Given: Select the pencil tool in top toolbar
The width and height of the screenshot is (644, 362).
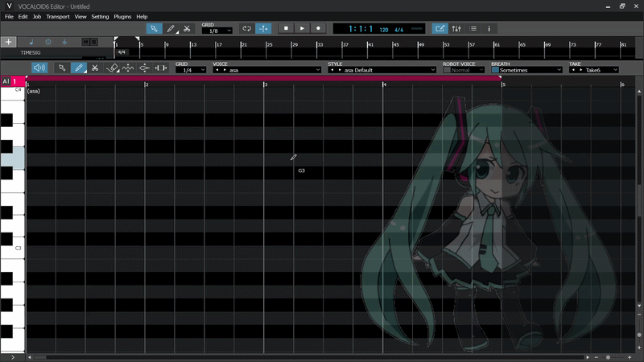Looking at the screenshot, I should (x=171, y=28).
